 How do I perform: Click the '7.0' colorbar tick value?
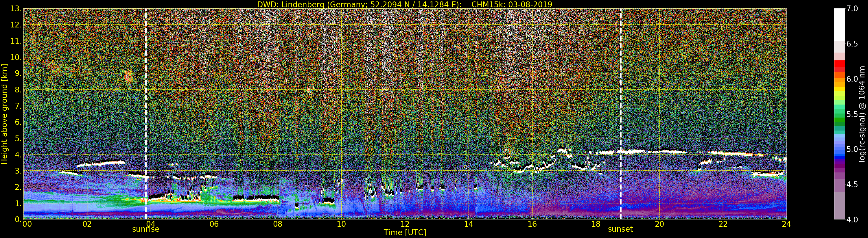pyautogui.click(x=852, y=9)
